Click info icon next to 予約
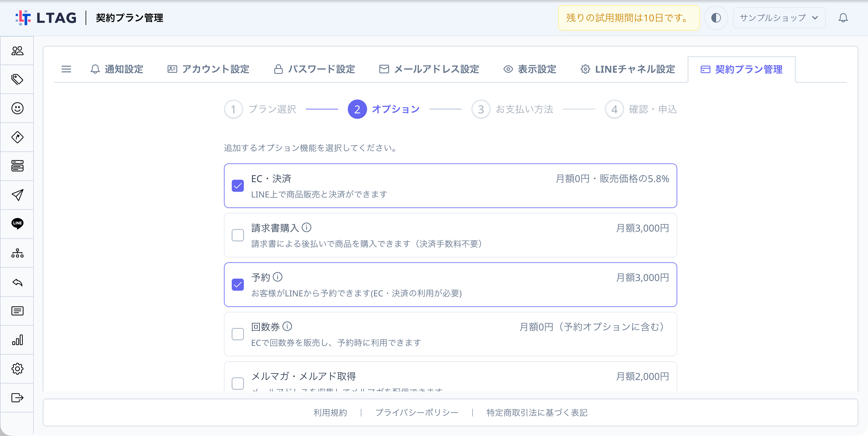The width and height of the screenshot is (868, 436). [277, 277]
